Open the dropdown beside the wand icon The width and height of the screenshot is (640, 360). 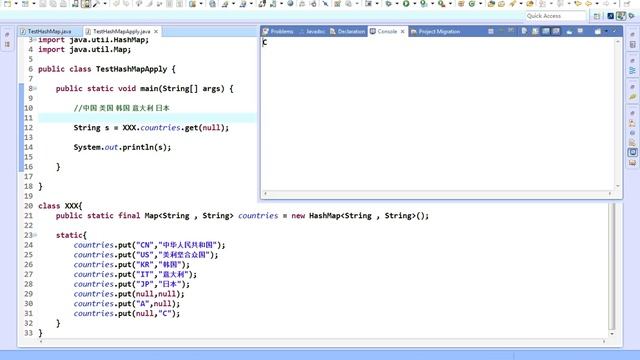[105, 4]
